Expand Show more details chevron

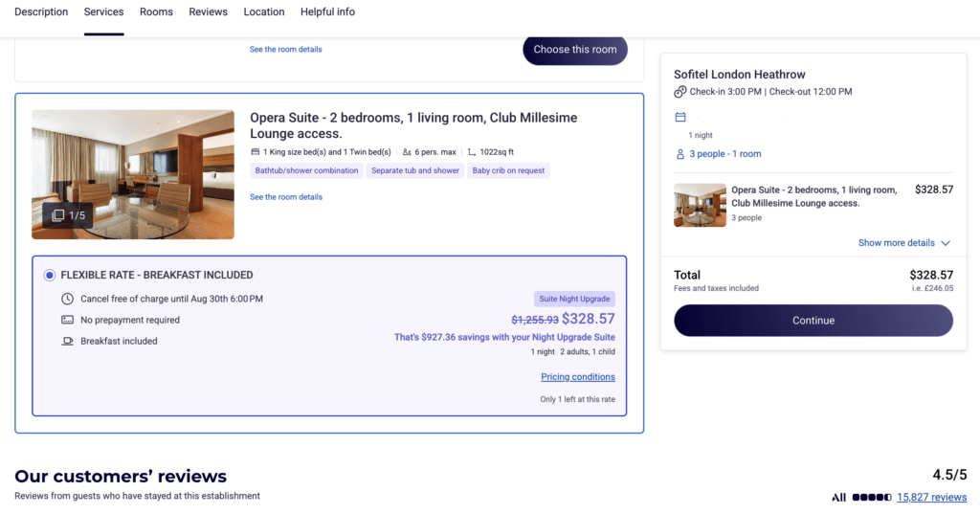tap(945, 243)
